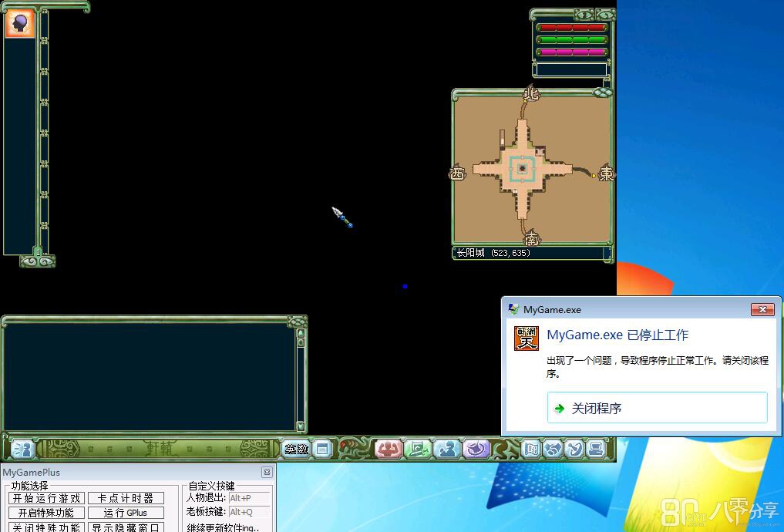The image size is (784, 532).
Task: Click the magenta status bar
Action: [x=572, y=52]
